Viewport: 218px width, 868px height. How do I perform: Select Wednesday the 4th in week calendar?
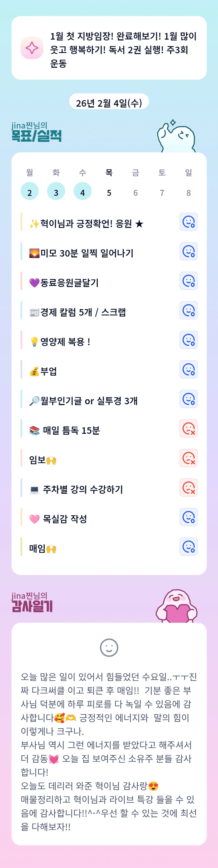83,192
